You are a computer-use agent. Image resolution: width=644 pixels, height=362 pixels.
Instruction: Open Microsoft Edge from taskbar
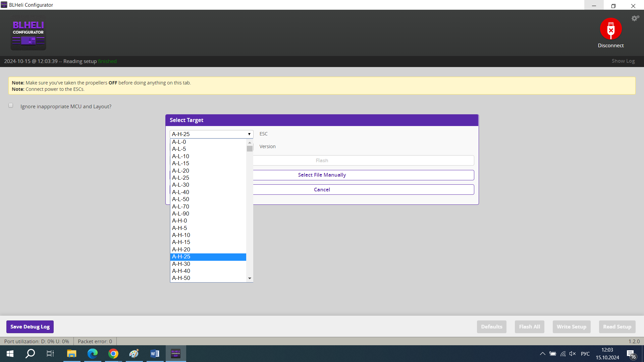click(93, 354)
